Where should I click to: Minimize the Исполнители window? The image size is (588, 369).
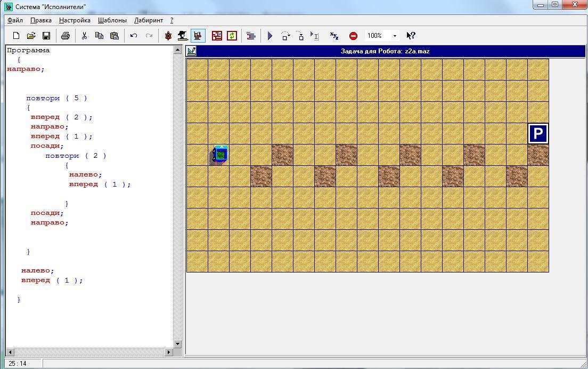[x=541, y=5]
